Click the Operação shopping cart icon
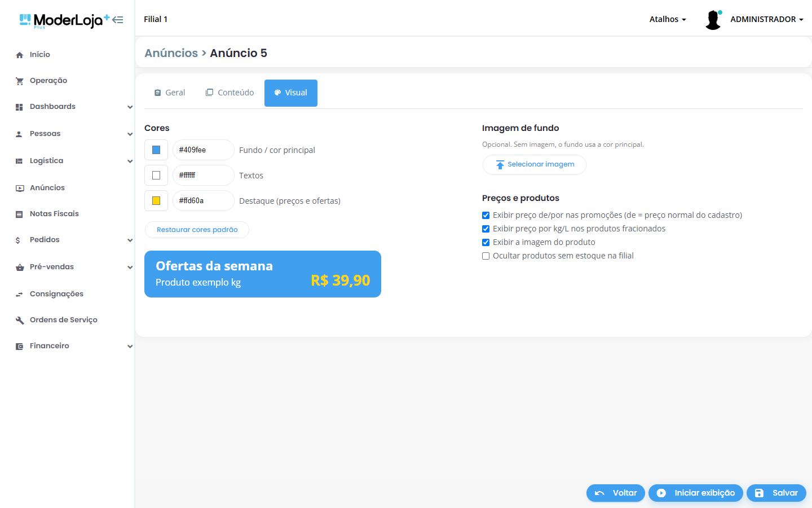 click(x=20, y=81)
